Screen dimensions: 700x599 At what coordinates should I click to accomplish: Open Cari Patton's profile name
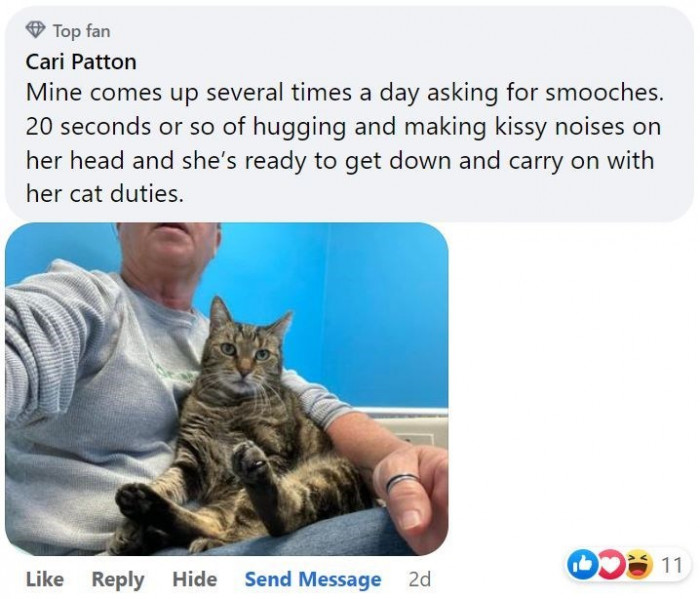(x=81, y=62)
